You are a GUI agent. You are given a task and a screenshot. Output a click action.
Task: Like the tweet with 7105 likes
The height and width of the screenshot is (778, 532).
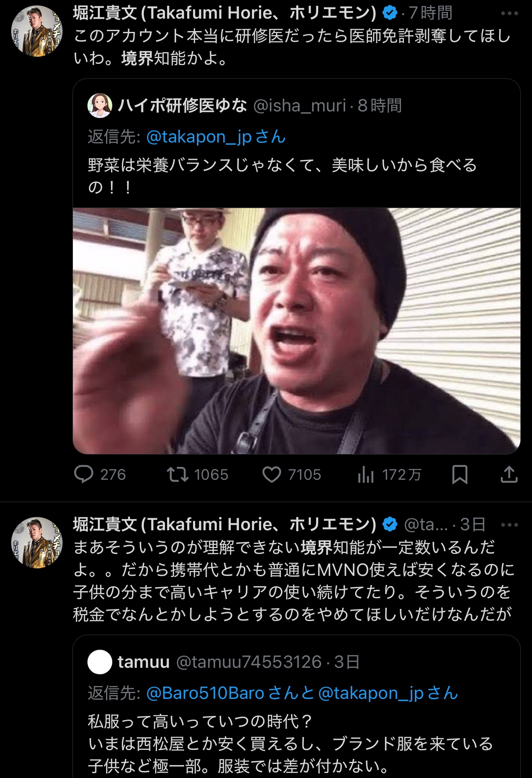point(292,475)
